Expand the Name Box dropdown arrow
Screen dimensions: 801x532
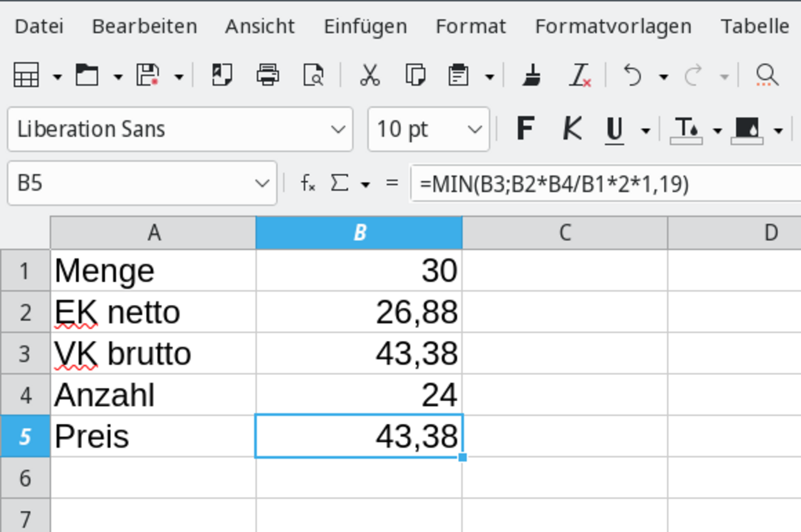(262, 183)
